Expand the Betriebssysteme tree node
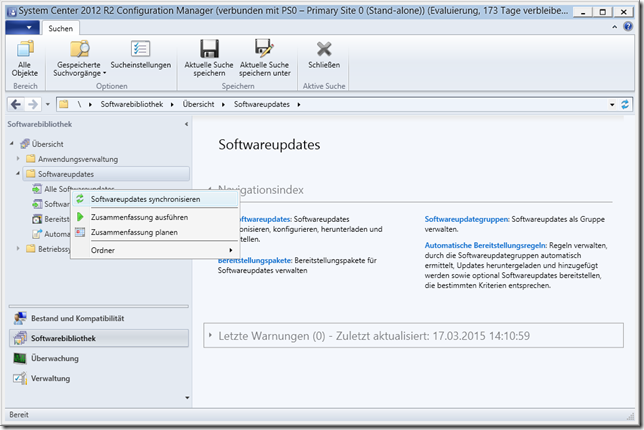Viewport: 644px width, 430px height. tap(18, 248)
